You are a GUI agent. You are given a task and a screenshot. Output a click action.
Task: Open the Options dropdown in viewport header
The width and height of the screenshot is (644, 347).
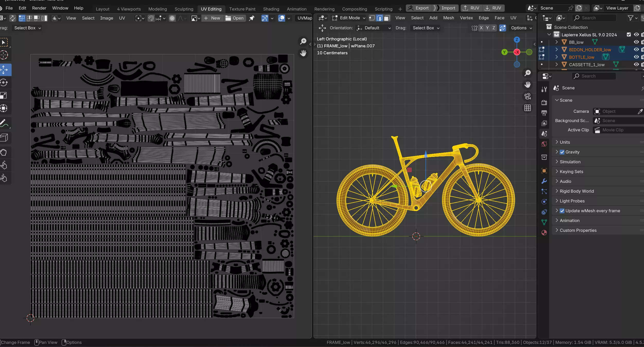[x=521, y=28]
